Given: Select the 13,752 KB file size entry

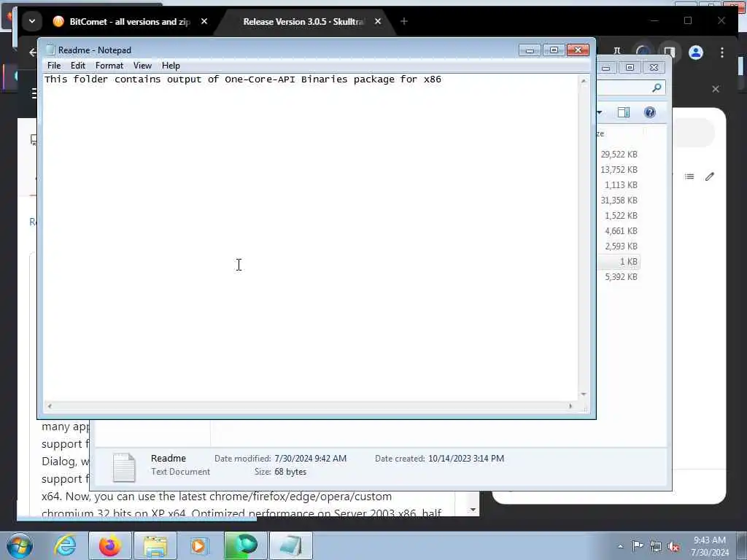Looking at the screenshot, I should (x=619, y=169).
